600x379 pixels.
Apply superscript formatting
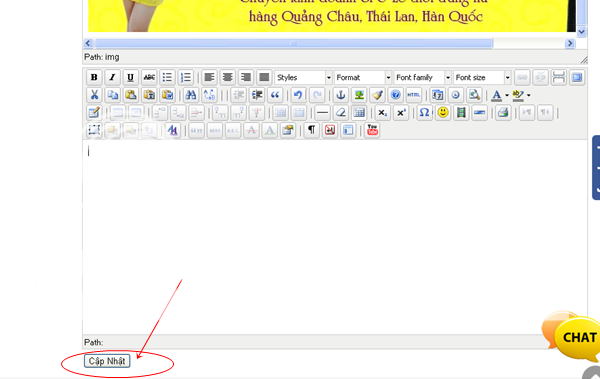click(x=401, y=113)
